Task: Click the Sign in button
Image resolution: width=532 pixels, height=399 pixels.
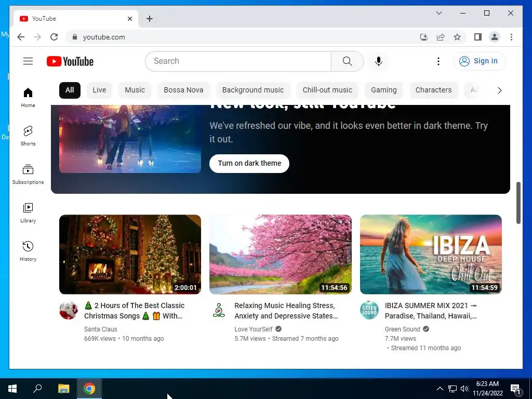Action: (479, 61)
